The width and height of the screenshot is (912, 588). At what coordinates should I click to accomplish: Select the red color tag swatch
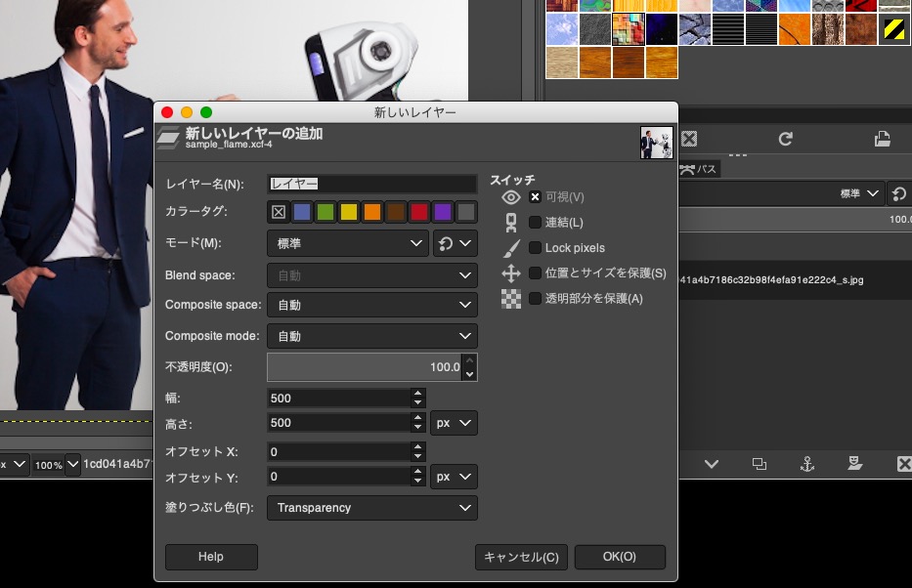[419, 212]
